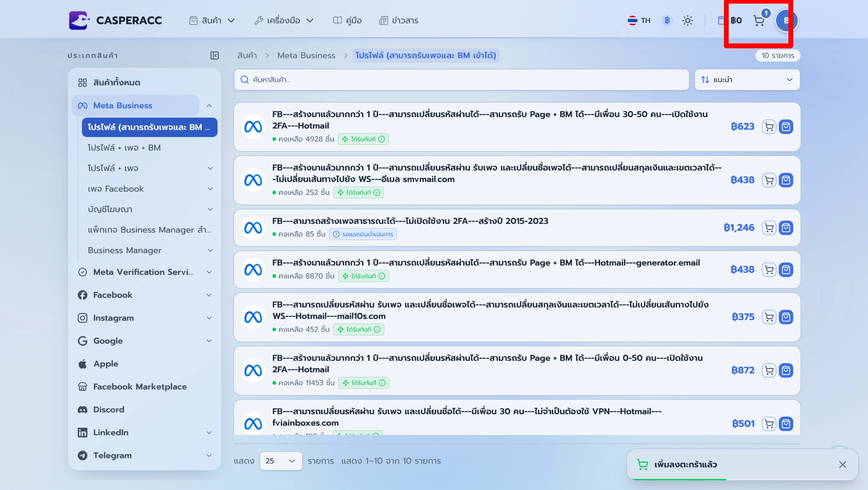Open the แนะนำ sort dropdown
This screenshot has width=868, height=490.
tap(747, 80)
